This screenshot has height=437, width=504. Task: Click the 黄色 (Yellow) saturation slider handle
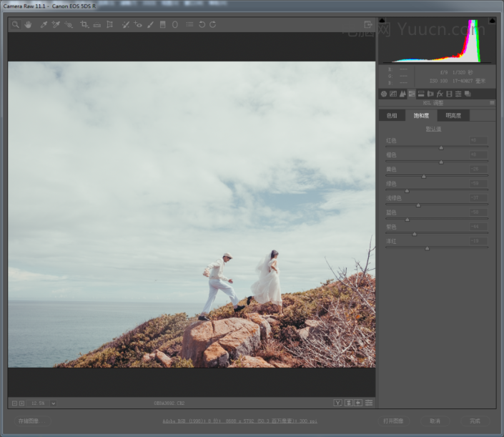pos(424,176)
